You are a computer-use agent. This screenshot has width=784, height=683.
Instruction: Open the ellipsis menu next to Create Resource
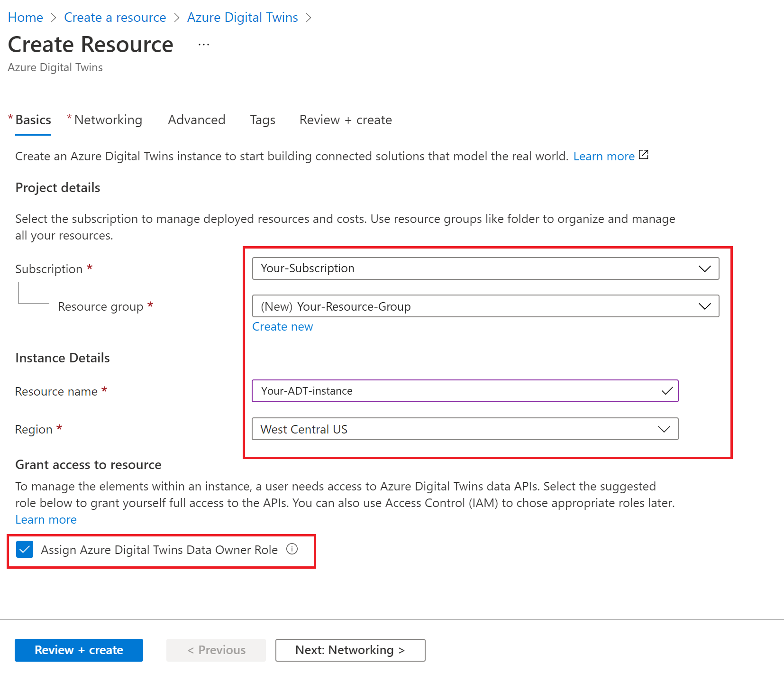[x=203, y=44]
